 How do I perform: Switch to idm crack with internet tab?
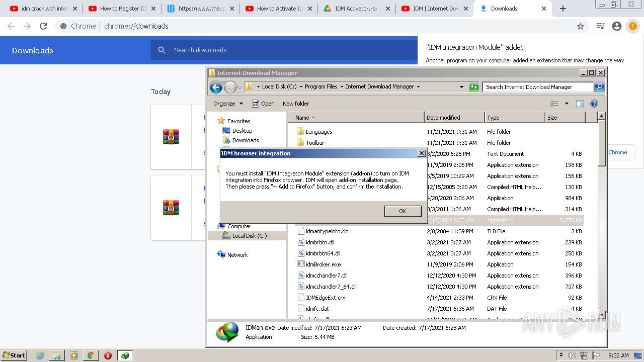click(44, 9)
